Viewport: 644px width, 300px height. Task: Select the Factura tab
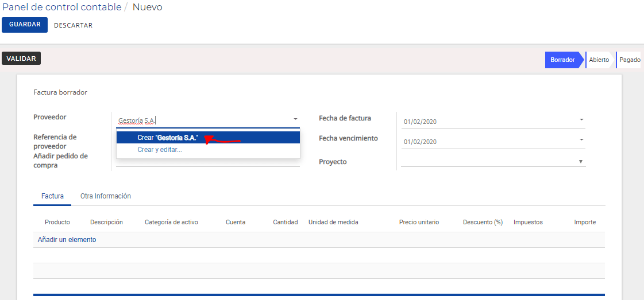pos(53,196)
